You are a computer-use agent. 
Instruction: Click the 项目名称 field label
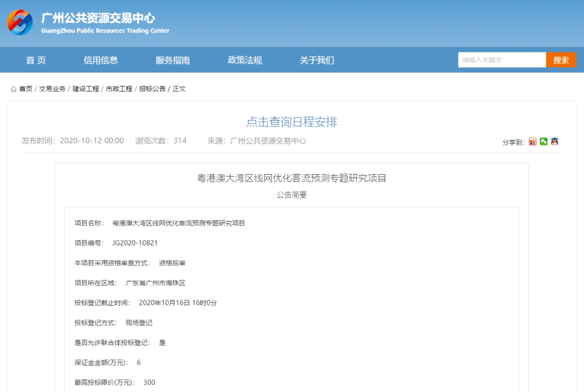pos(89,223)
